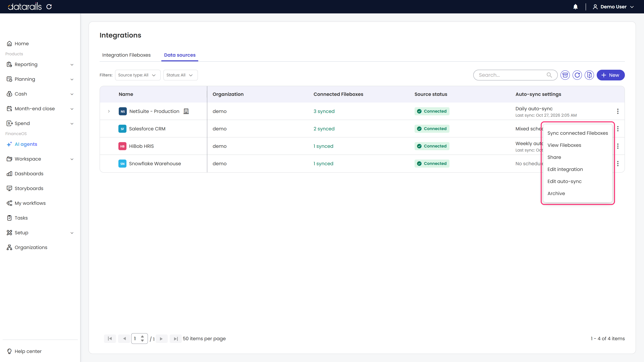
Task: Click the refresh icon beside datarails logo
Action: 49,7
